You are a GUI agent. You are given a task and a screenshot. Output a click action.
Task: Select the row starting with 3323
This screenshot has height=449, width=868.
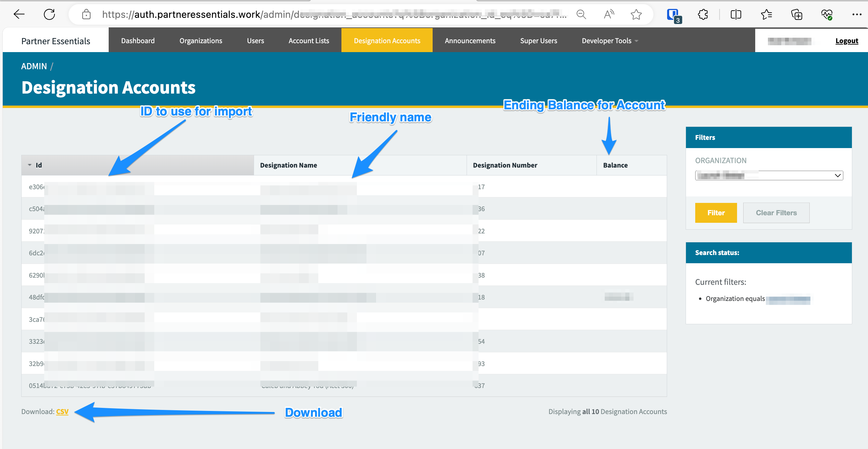344,341
